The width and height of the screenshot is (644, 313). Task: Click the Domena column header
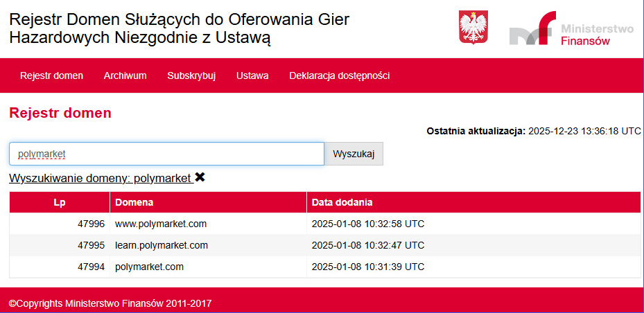[x=208, y=202]
